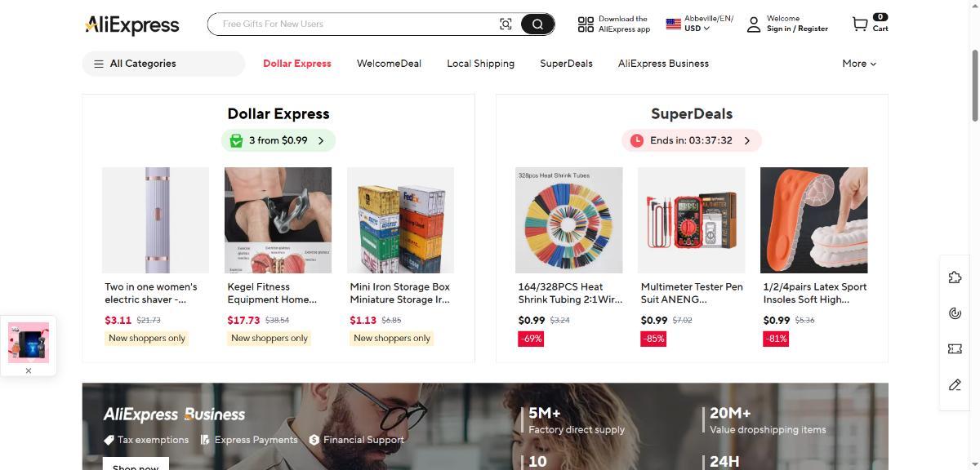This screenshot has width=980, height=470.
Task: Go to the SuperDeals tab
Action: 566,64
